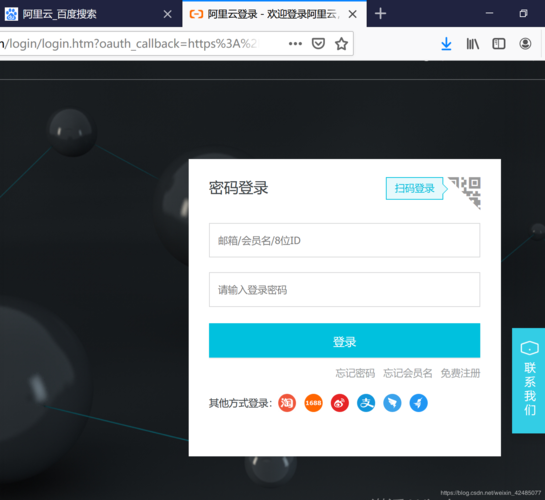
Task: Select the 阿里云登录 browser tab
Action: point(274,14)
